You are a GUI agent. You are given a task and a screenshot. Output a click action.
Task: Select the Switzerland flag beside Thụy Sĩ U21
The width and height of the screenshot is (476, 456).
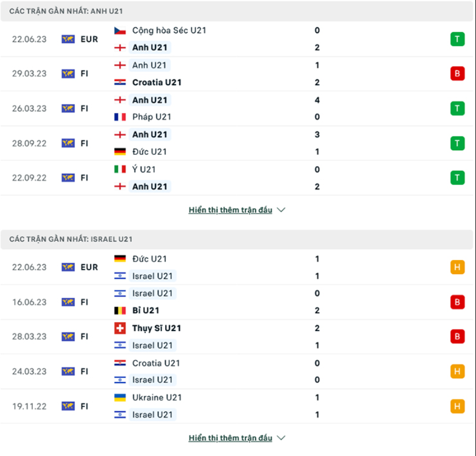point(120,328)
